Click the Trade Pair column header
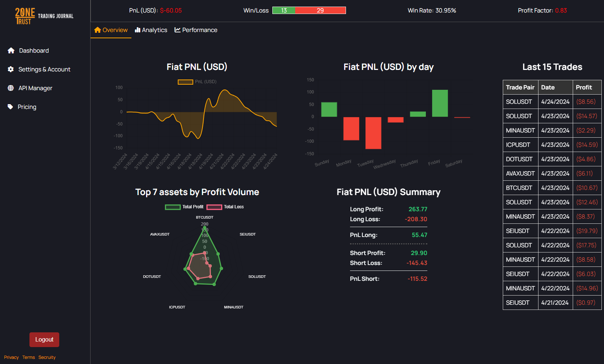This screenshot has width=604, height=364. point(520,87)
